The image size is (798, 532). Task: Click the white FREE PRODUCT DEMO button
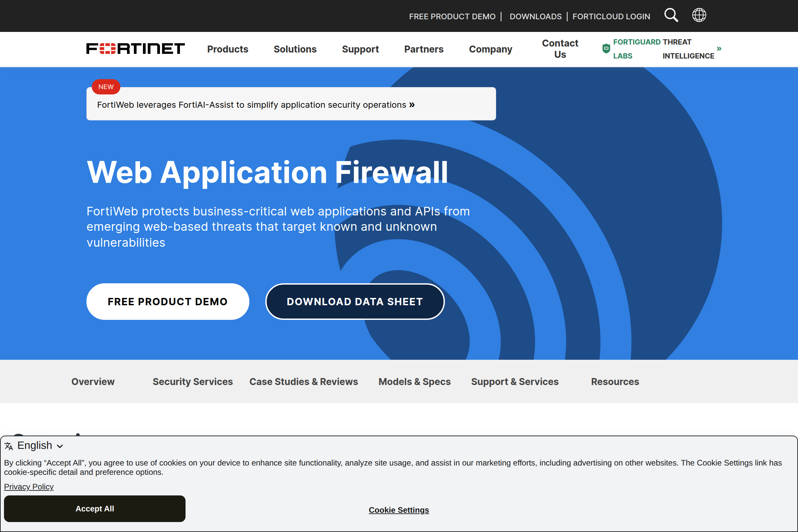tap(168, 302)
